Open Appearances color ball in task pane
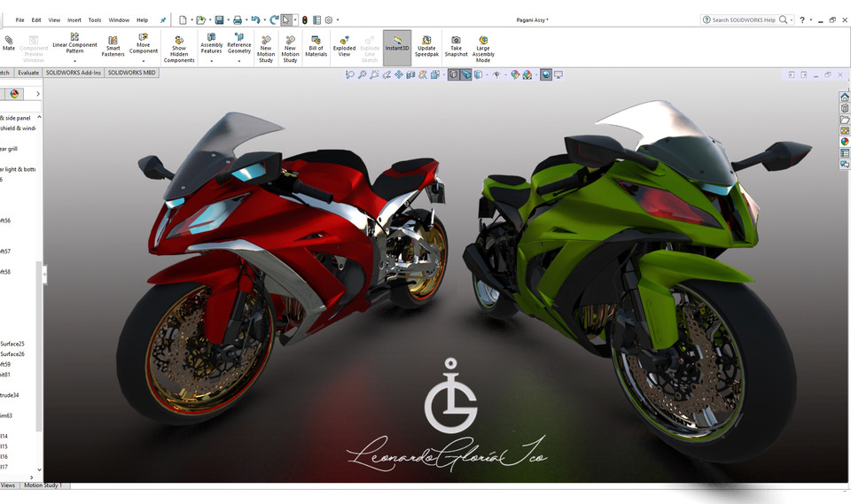Screen dimensions: 851x504 point(845,142)
